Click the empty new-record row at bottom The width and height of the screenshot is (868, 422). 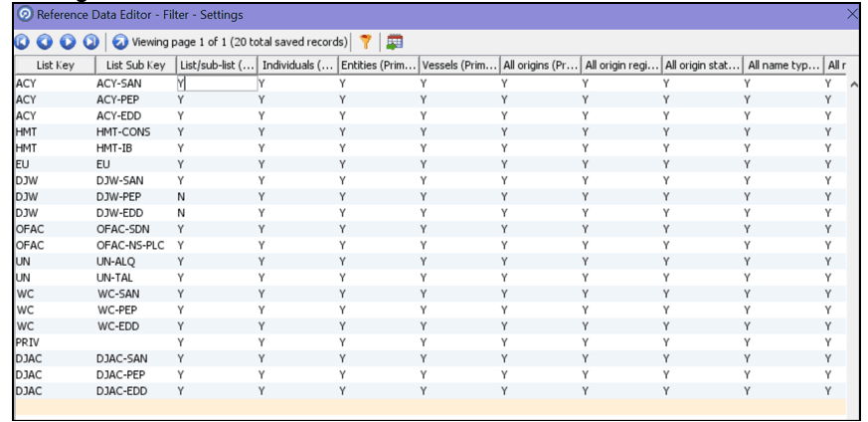[x=431, y=407]
